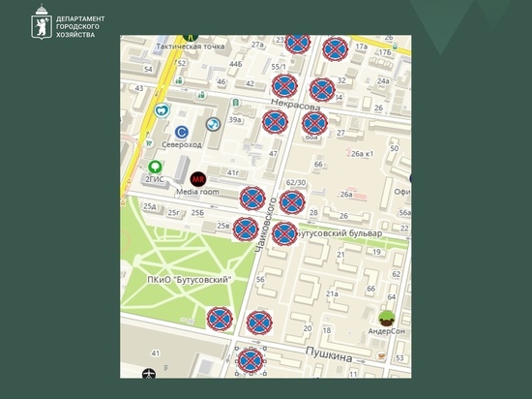
Task: Select the blue Североход C marker
Action: click(x=182, y=132)
